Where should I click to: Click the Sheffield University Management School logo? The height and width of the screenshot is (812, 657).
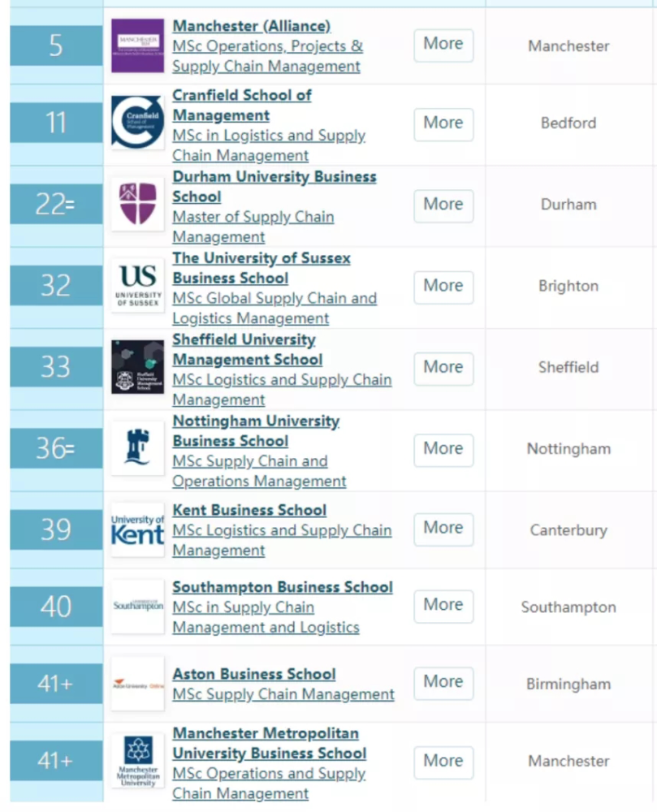(138, 367)
